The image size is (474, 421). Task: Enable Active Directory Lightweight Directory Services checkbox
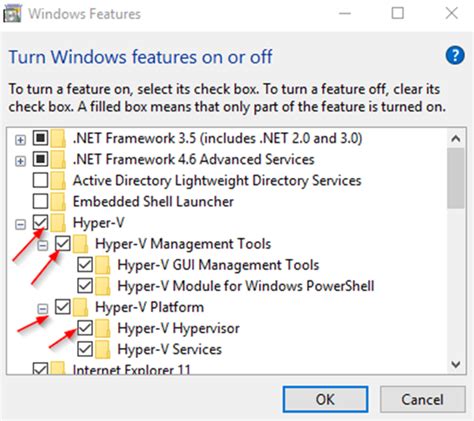click(x=40, y=180)
